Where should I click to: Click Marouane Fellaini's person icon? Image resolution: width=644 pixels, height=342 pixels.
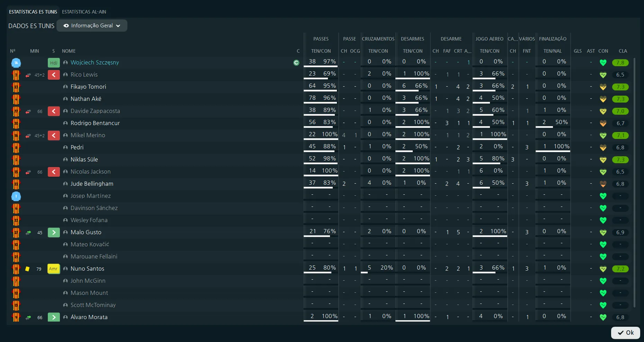[x=65, y=257]
